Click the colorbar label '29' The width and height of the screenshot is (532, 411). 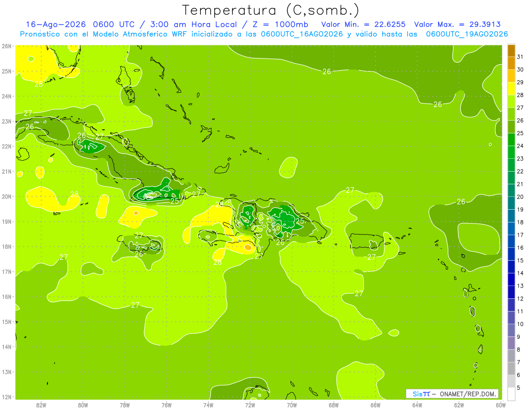(520, 82)
